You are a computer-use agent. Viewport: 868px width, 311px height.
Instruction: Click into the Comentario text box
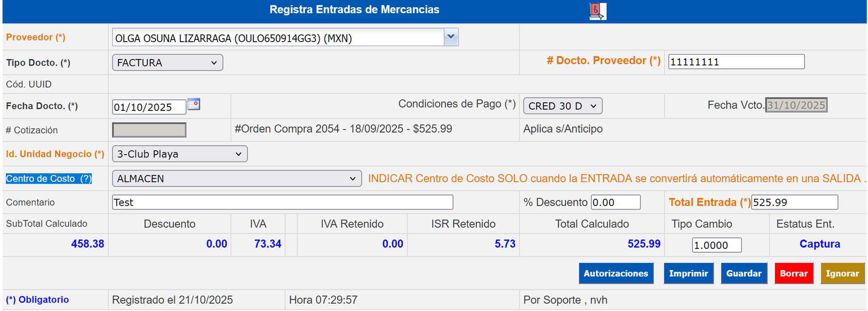click(x=282, y=202)
